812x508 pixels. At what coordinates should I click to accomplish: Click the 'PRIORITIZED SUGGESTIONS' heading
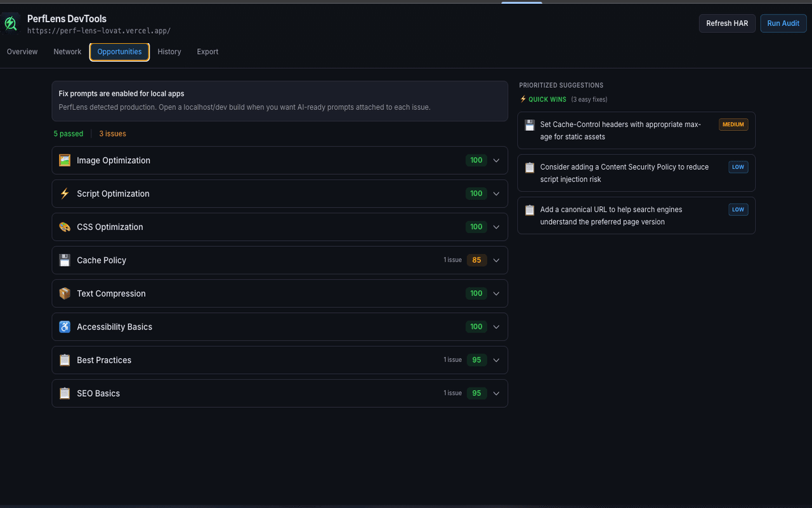click(561, 85)
